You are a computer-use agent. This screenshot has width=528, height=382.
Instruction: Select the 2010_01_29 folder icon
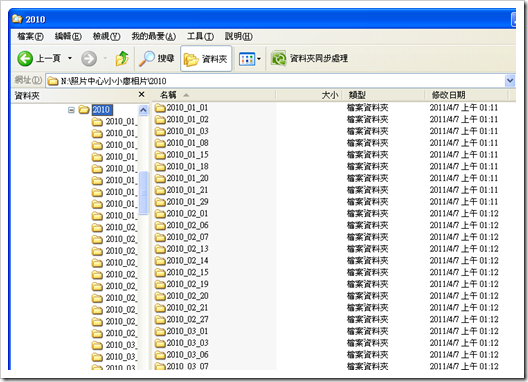pos(160,202)
